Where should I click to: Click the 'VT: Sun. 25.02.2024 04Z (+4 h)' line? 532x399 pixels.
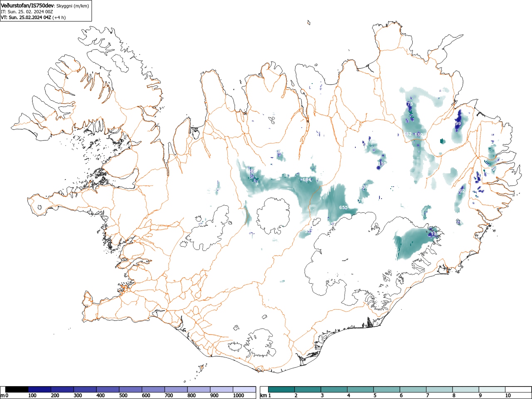click(33, 17)
